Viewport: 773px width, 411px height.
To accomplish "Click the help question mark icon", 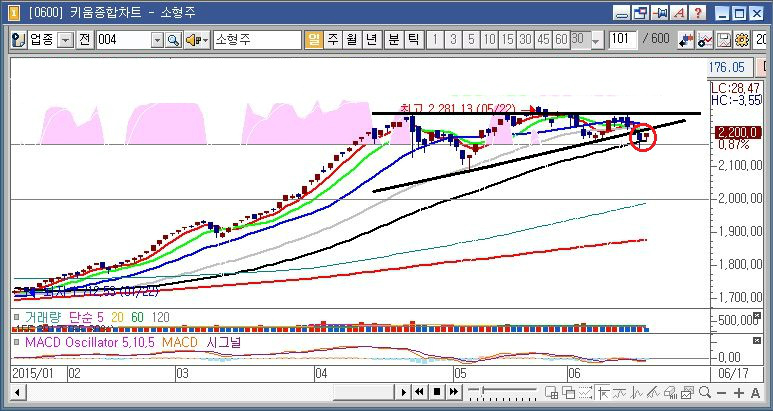I will (697, 14).
